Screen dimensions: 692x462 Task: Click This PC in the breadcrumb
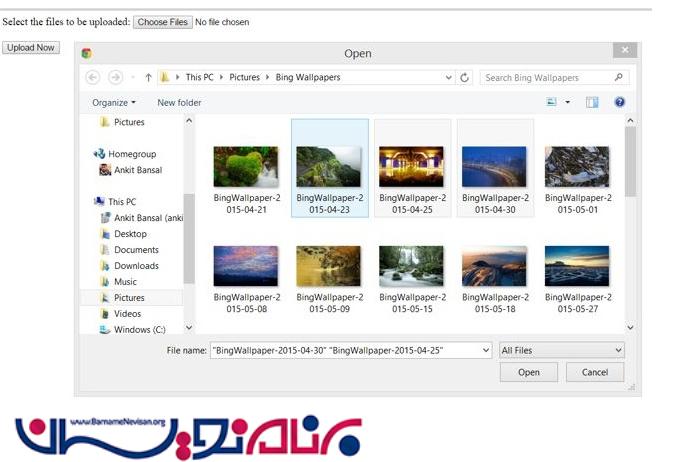pyautogui.click(x=199, y=77)
